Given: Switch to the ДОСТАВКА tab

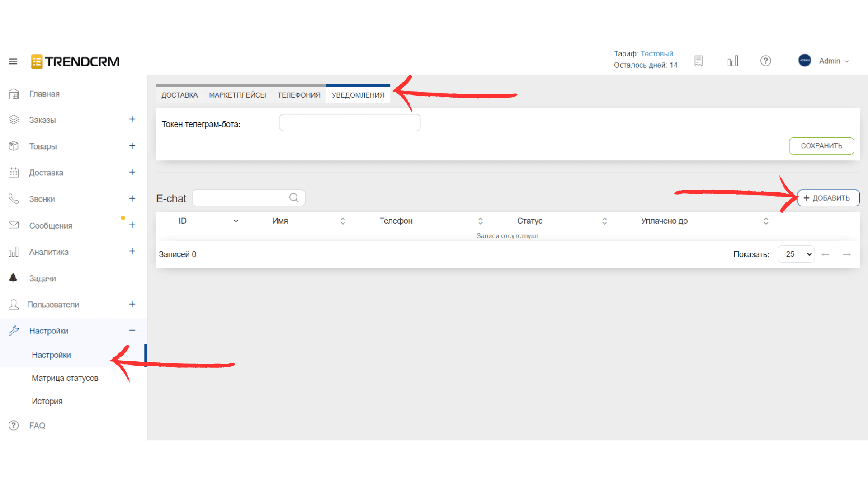Looking at the screenshot, I should coord(179,95).
